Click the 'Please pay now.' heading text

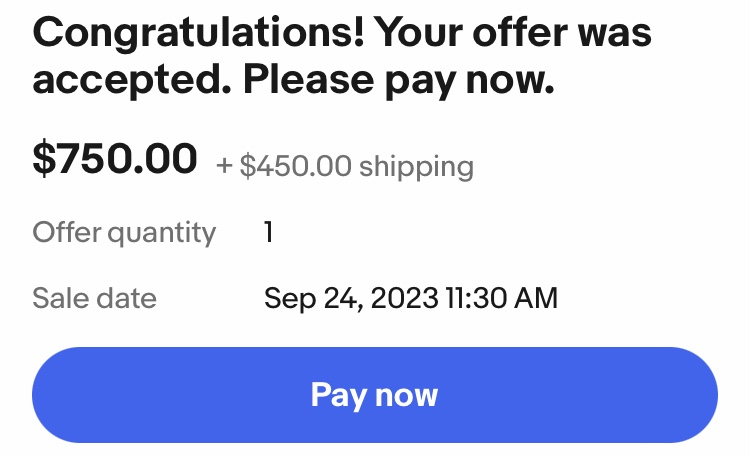(x=400, y=82)
